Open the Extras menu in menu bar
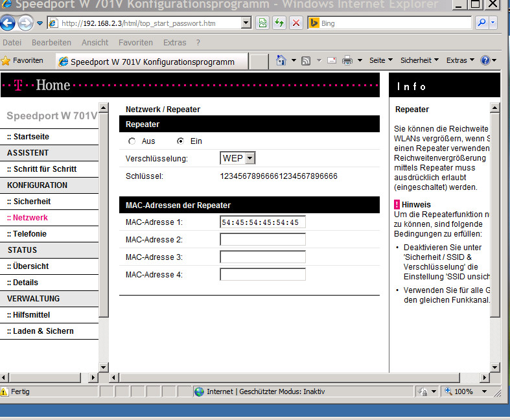This screenshot has width=510, height=420. point(175,43)
